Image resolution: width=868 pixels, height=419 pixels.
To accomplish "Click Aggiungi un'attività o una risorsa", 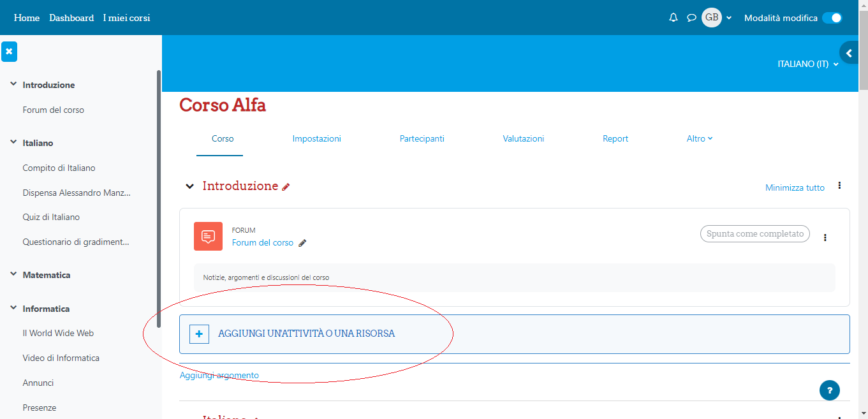I will (306, 334).
